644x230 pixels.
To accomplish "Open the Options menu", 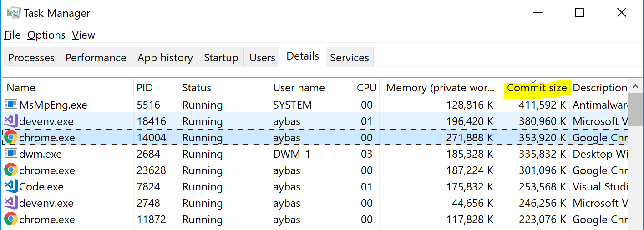I will click(46, 35).
